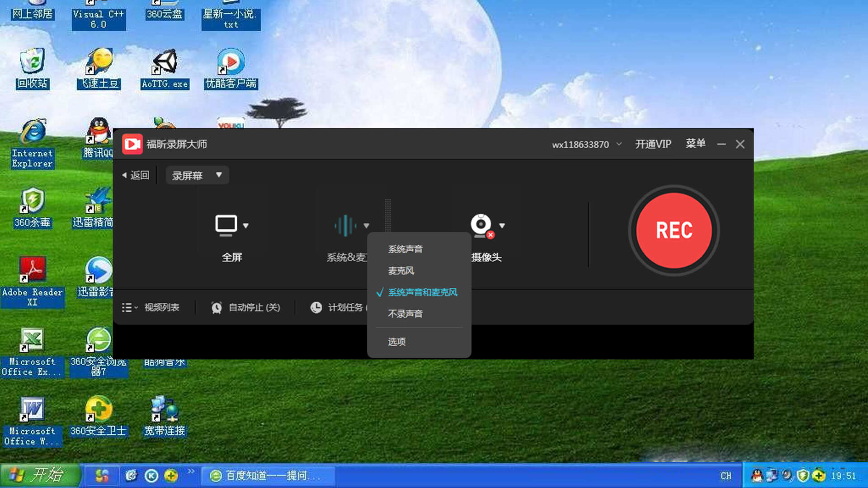Go back with the 返回 button

(x=136, y=175)
